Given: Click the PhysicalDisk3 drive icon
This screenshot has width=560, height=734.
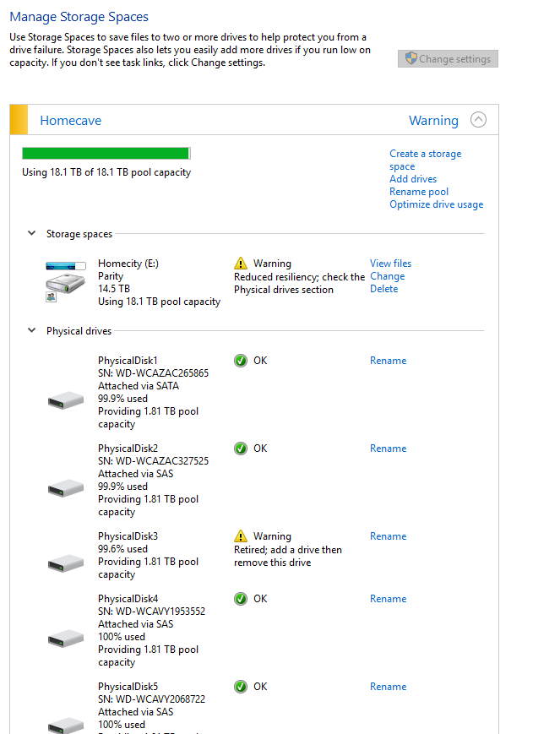Looking at the screenshot, I should (65, 563).
